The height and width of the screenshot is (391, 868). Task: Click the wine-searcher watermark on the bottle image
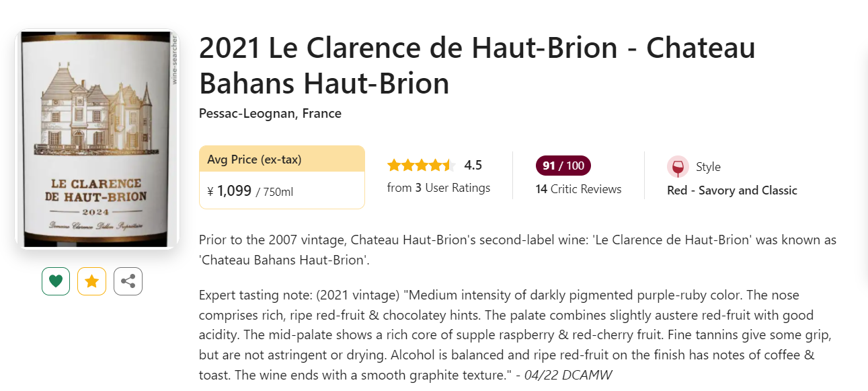point(174,59)
